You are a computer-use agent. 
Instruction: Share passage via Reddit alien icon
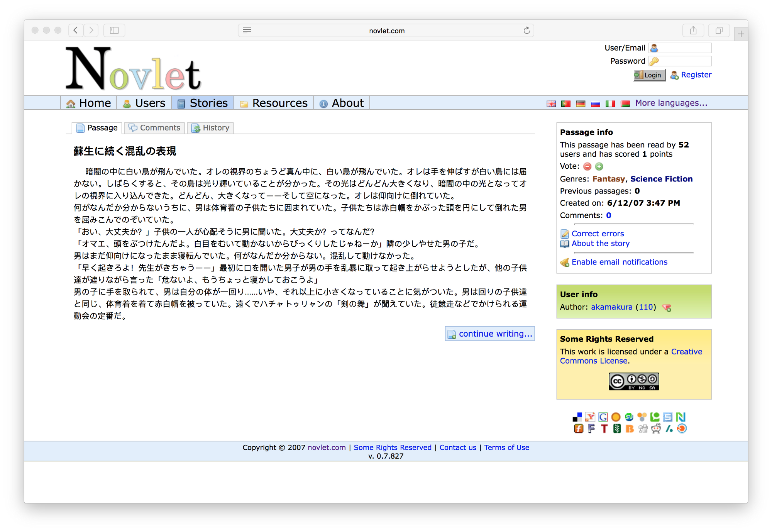[x=656, y=429]
